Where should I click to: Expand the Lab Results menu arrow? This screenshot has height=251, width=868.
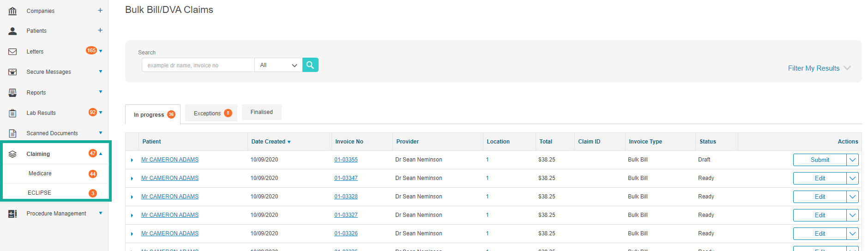tap(101, 113)
